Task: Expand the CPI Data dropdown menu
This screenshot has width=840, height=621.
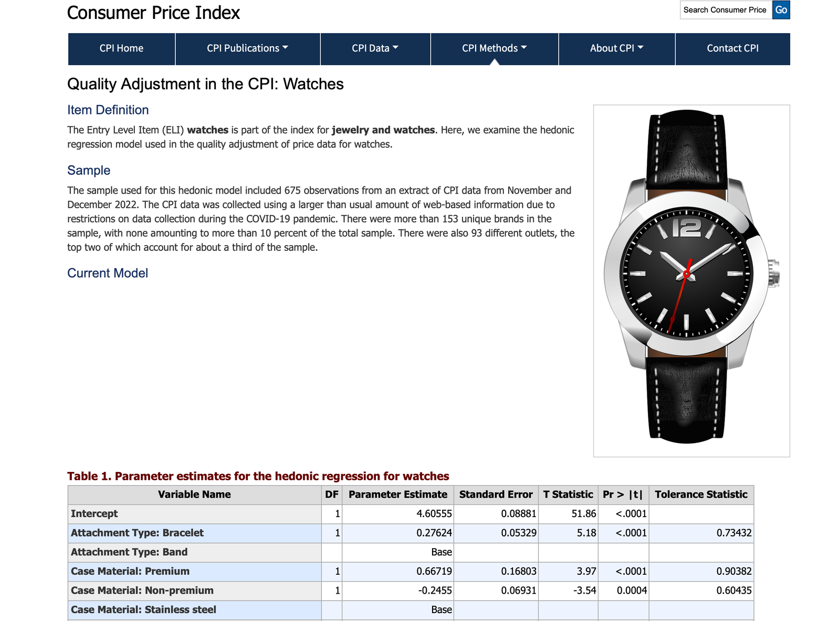Action: (x=375, y=48)
